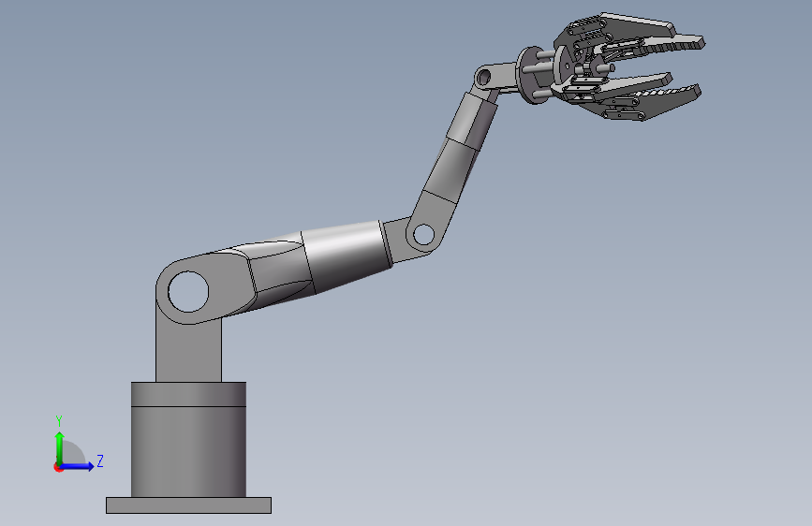
Task: Click the green Y axis of the triad
Action: (60, 448)
